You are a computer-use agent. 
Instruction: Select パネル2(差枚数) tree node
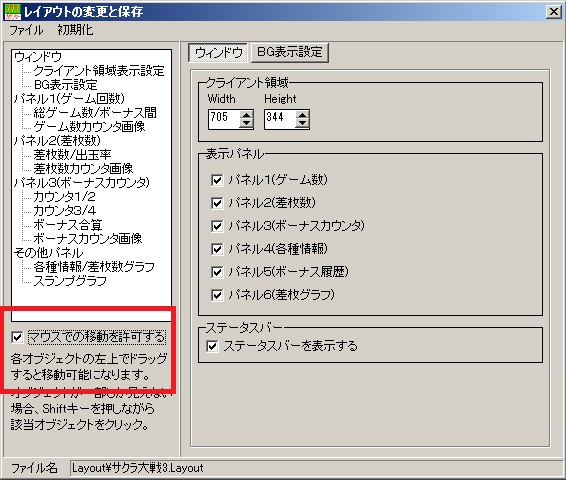click(57, 140)
